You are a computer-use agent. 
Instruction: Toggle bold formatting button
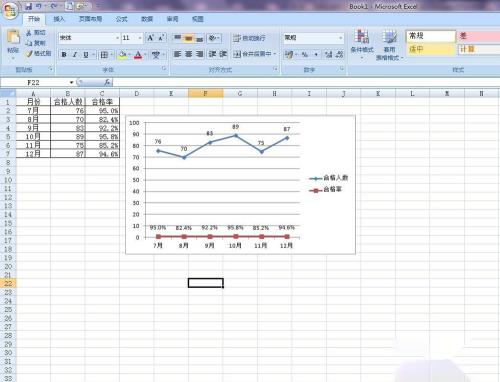[64, 55]
